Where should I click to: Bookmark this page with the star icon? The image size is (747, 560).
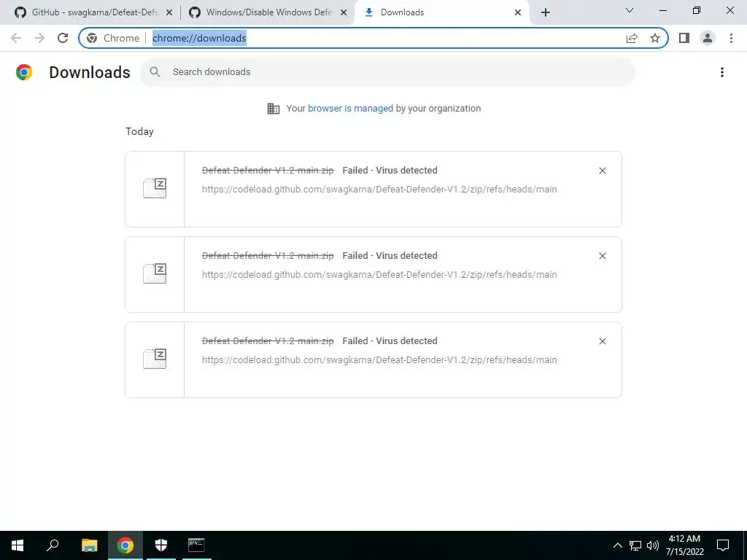655,38
